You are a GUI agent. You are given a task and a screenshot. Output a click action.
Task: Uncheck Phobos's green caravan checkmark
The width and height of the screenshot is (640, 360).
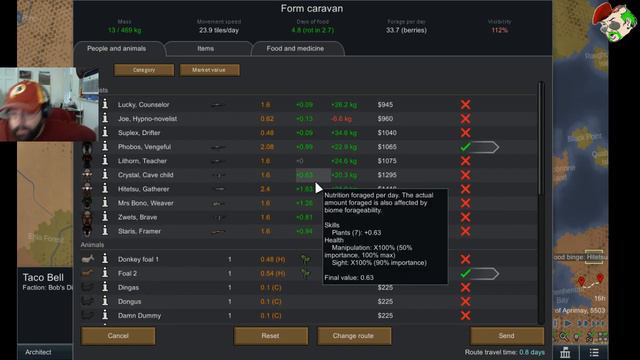pos(465,147)
